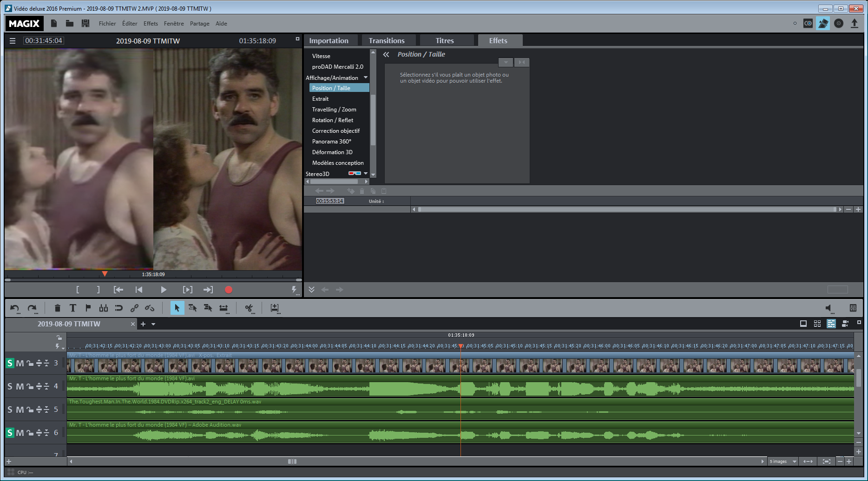
Task: Switch to the Transitions tab
Action: [x=387, y=41]
